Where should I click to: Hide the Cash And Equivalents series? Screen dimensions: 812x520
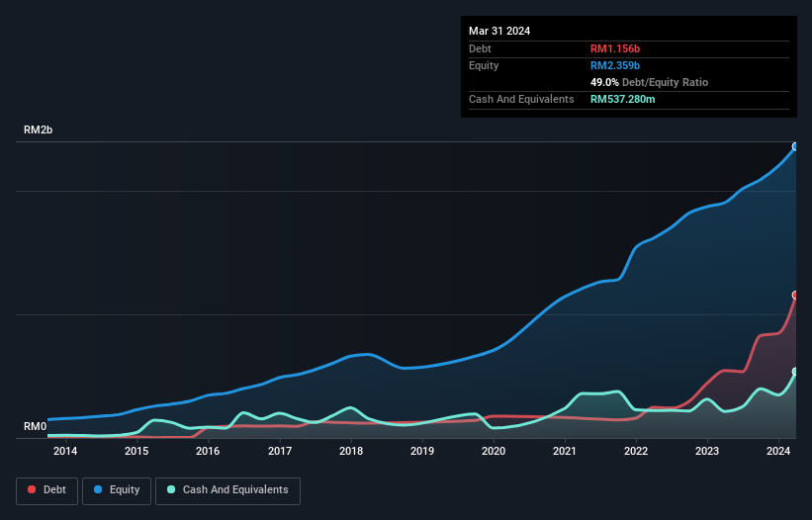tap(226, 490)
